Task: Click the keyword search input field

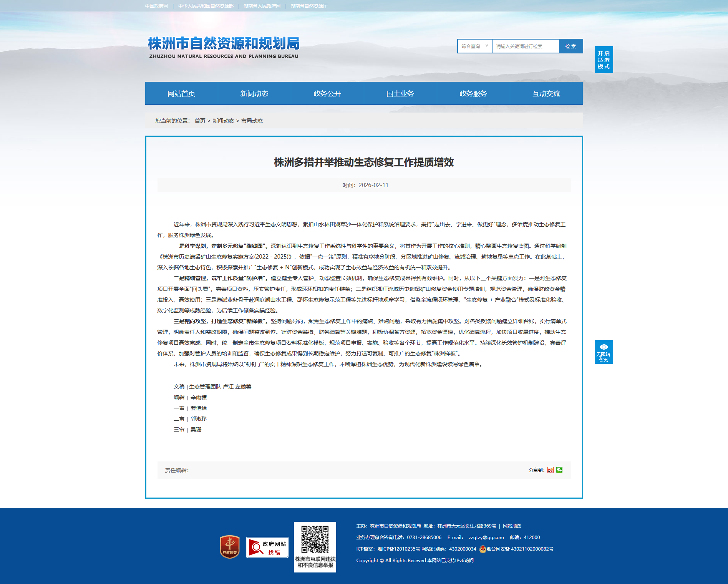Action: click(x=525, y=46)
